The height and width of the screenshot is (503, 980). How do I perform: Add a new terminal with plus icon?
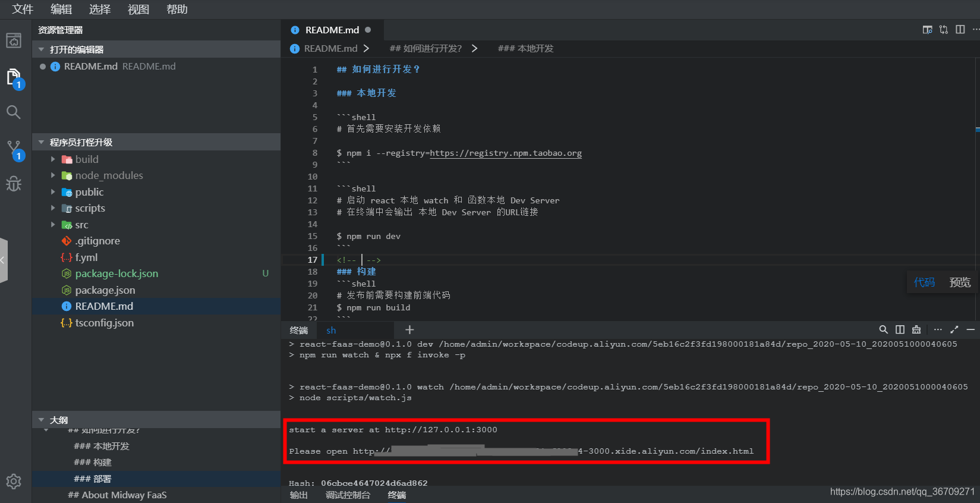coord(409,330)
